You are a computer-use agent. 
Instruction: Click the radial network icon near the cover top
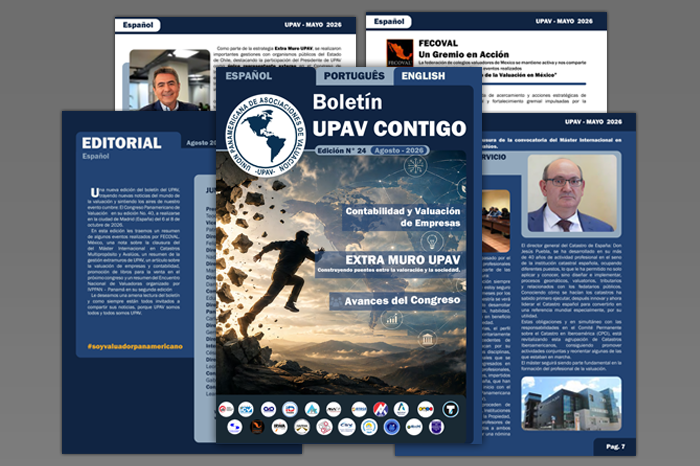(415, 166)
